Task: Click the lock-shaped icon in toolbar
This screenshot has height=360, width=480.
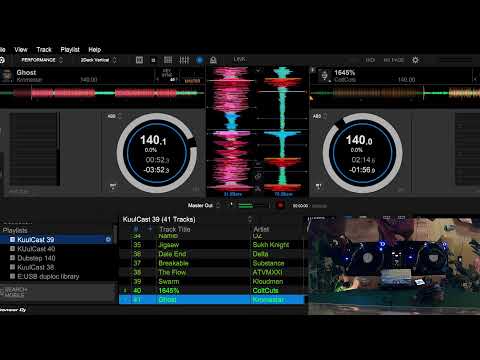Action: pos(213,60)
